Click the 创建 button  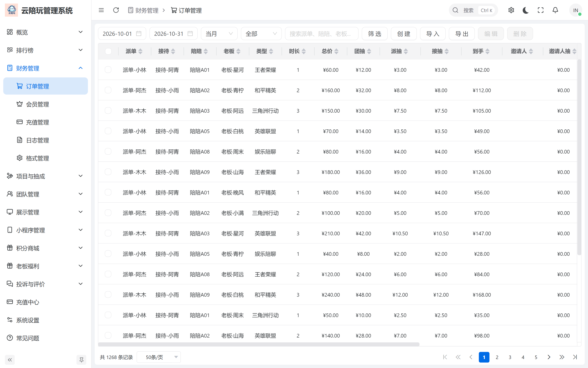coord(404,34)
